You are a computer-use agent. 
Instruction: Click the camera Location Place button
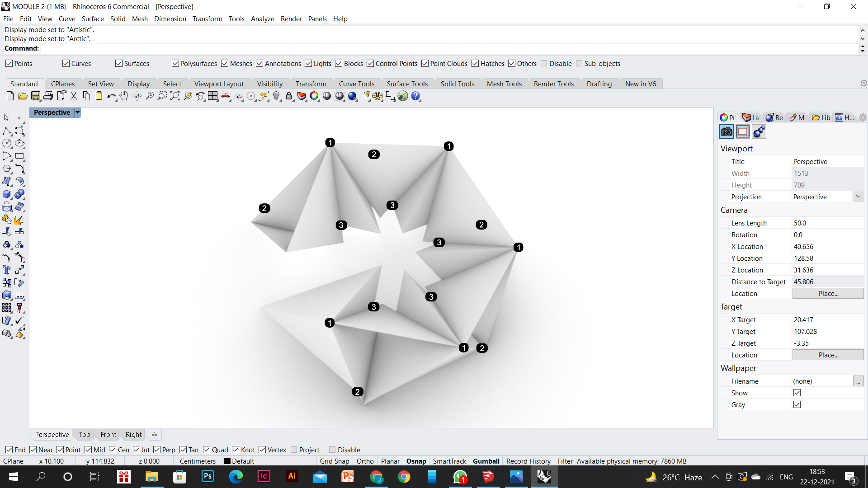tap(828, 293)
